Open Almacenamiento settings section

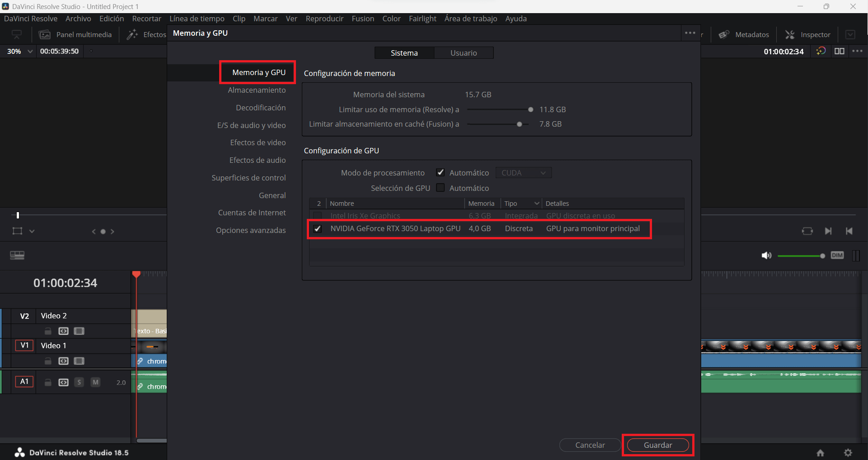coord(257,90)
